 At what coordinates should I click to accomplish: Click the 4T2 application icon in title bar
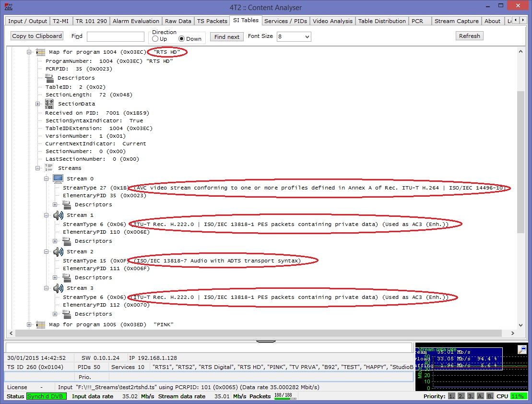coord(9,6)
